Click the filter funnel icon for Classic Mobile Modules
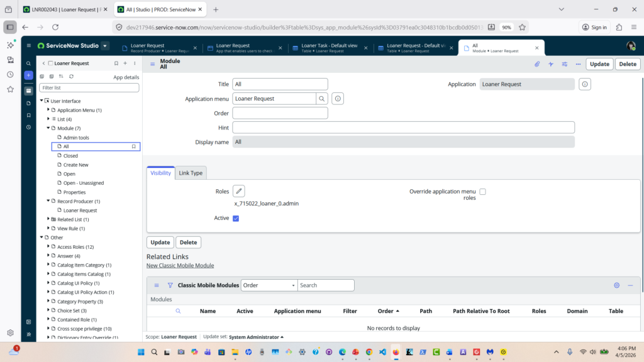 tap(170, 285)
